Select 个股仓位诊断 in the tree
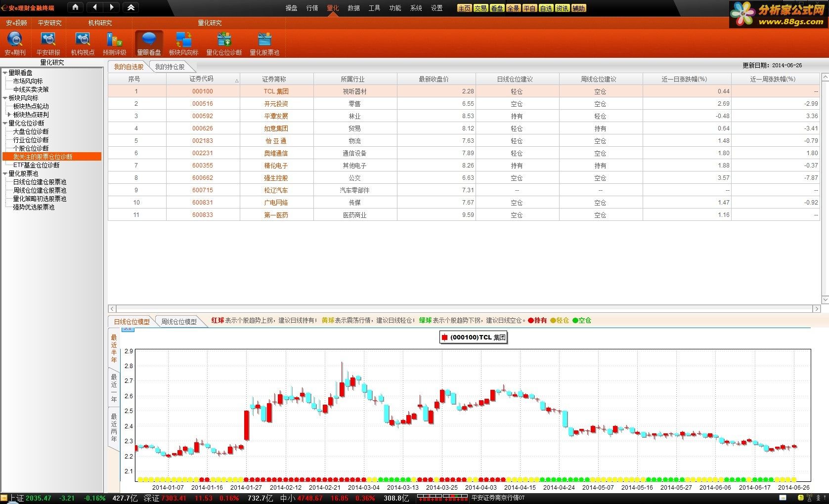 [31, 148]
